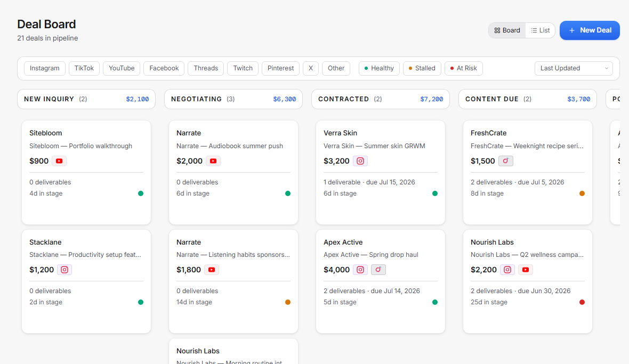Click New Inquiry total $2,100
This screenshot has width=629, height=364.
pos(138,99)
